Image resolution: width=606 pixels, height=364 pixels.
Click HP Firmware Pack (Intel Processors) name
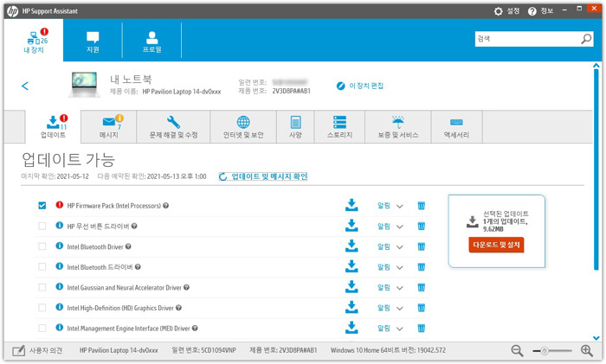(x=113, y=206)
